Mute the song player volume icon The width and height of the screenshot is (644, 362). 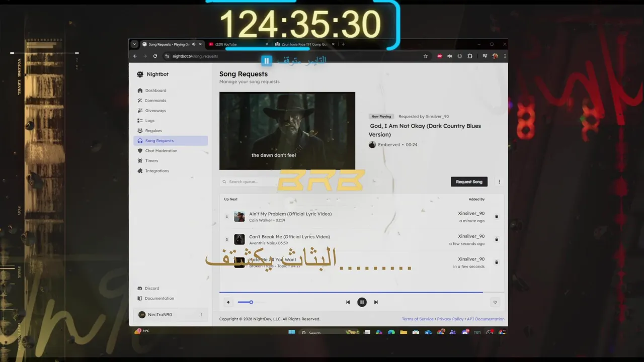228,302
